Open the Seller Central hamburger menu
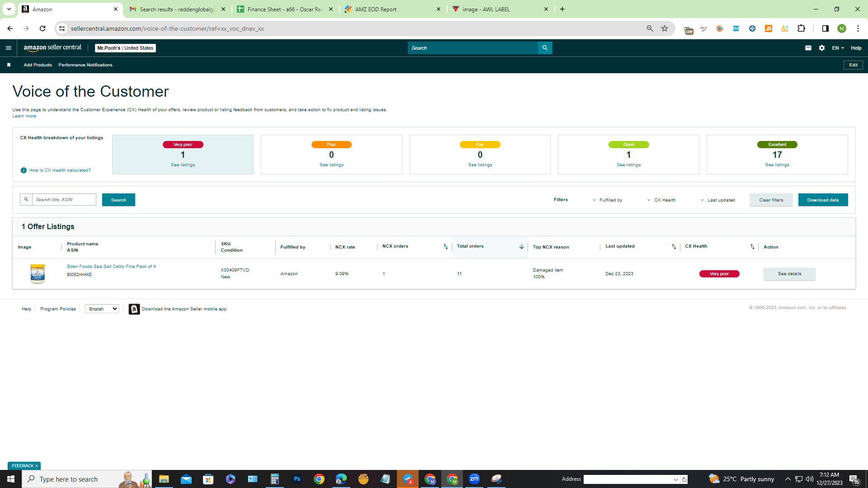 8,48
